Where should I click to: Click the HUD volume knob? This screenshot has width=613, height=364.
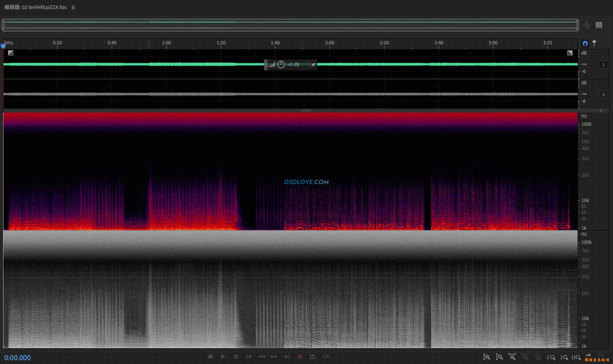pos(281,65)
